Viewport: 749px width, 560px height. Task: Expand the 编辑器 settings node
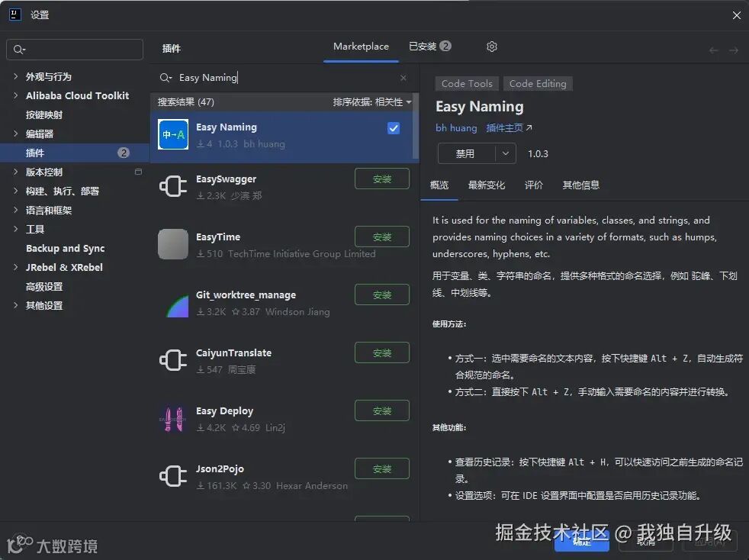tap(16, 134)
